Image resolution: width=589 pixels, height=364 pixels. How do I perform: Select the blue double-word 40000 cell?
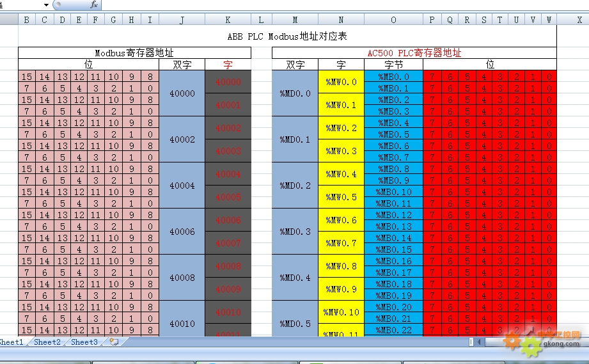click(x=182, y=93)
